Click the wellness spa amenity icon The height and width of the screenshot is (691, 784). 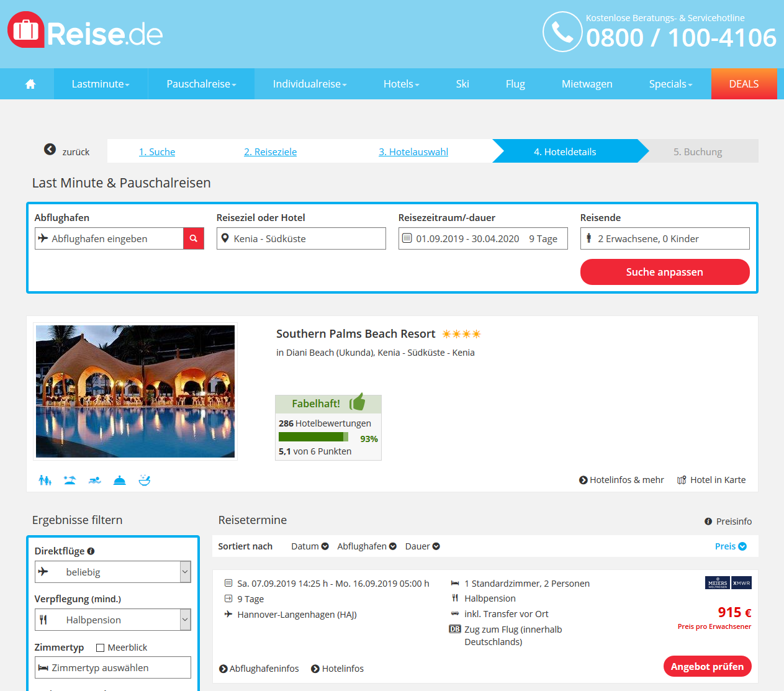145,480
